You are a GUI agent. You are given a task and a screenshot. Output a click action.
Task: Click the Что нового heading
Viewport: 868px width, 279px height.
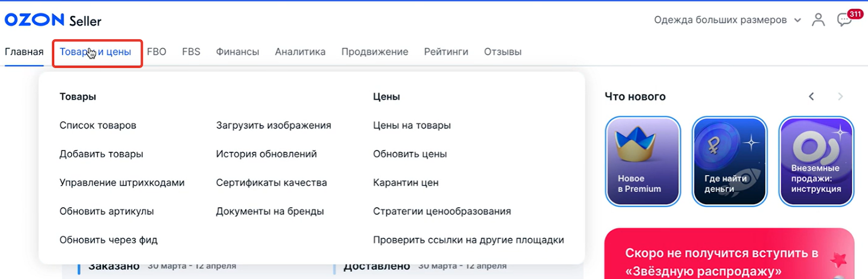click(635, 97)
